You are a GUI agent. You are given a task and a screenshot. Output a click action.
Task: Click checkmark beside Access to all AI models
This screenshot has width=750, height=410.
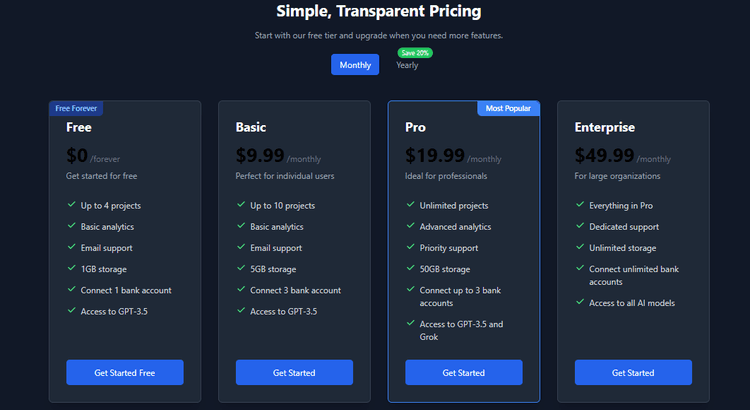(580, 303)
